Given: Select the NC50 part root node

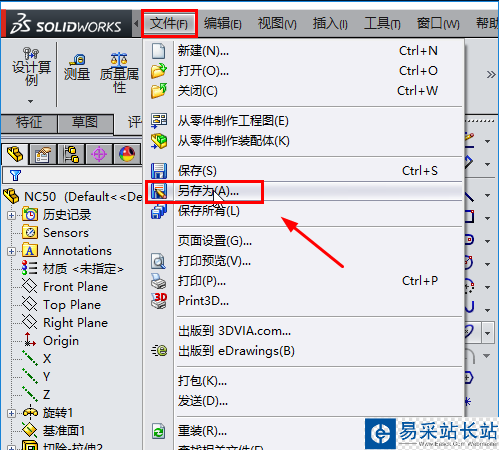Looking at the screenshot, I should click(x=73, y=197).
